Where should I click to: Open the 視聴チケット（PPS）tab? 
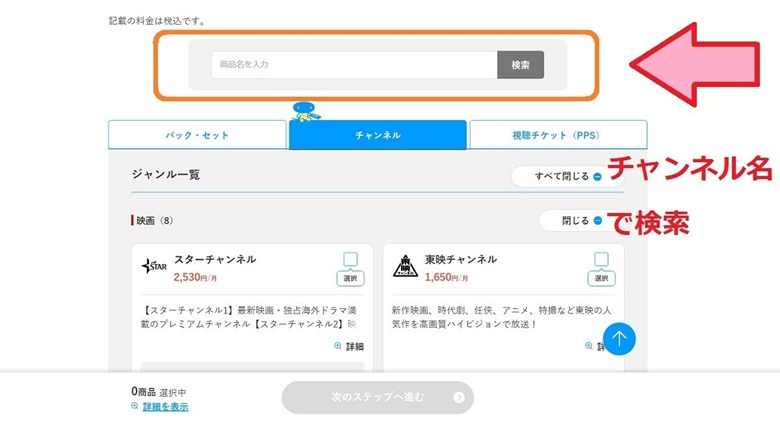tap(558, 135)
